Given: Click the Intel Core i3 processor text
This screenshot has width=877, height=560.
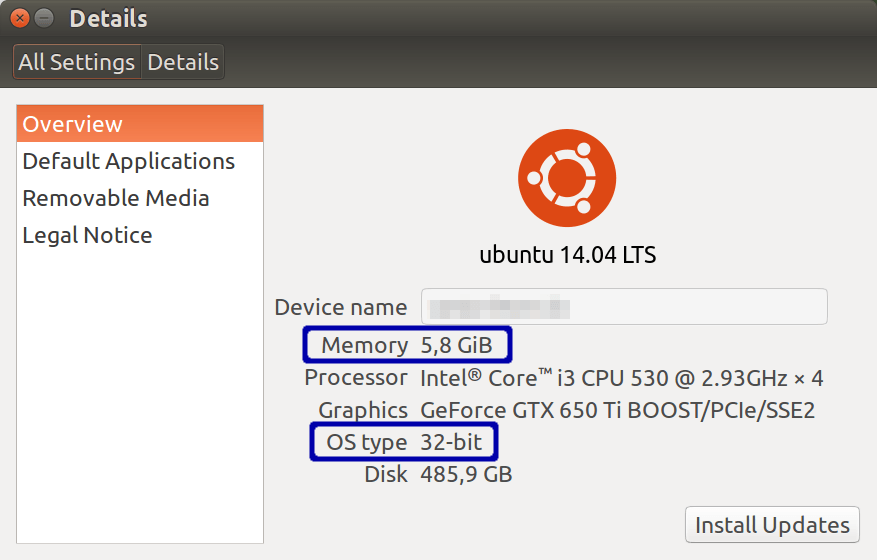Looking at the screenshot, I should 621,378.
